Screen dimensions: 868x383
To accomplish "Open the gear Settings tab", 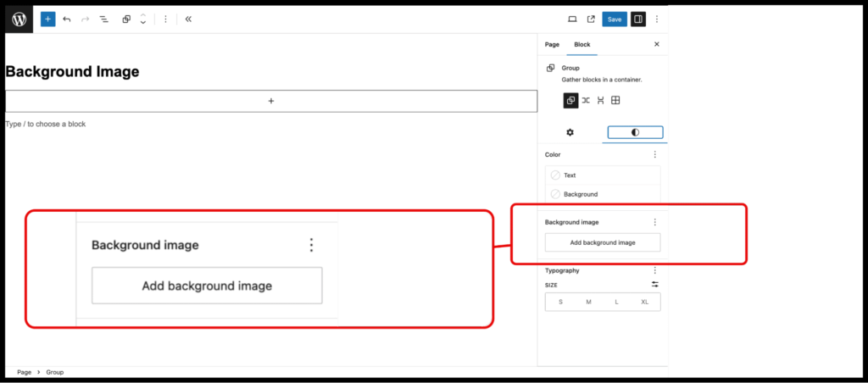I will (570, 132).
